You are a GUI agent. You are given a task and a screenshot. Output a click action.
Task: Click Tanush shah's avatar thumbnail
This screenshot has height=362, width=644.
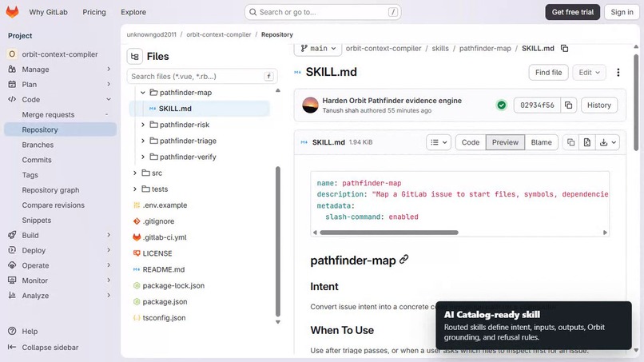[x=310, y=105]
